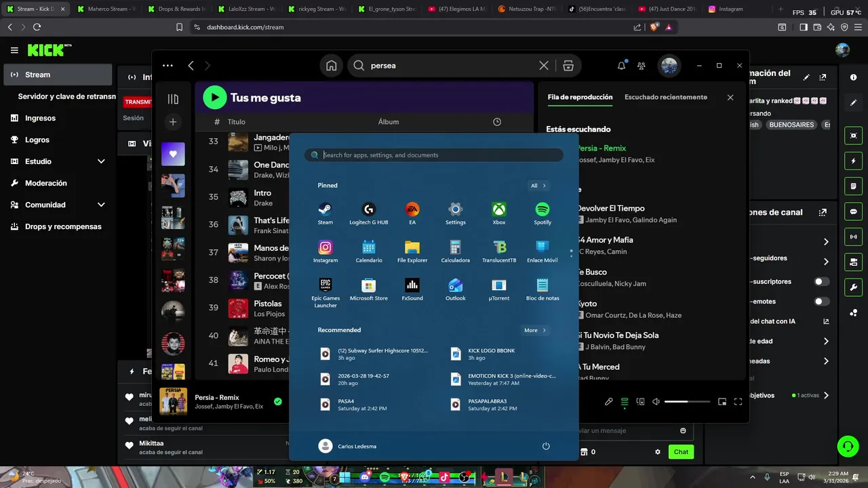Open Spotify connect-to-device icon

(x=641, y=402)
